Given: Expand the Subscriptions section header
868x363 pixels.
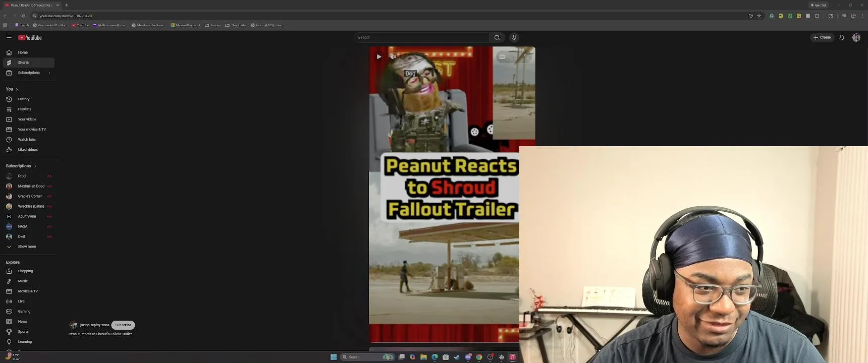Looking at the screenshot, I should coord(21,166).
